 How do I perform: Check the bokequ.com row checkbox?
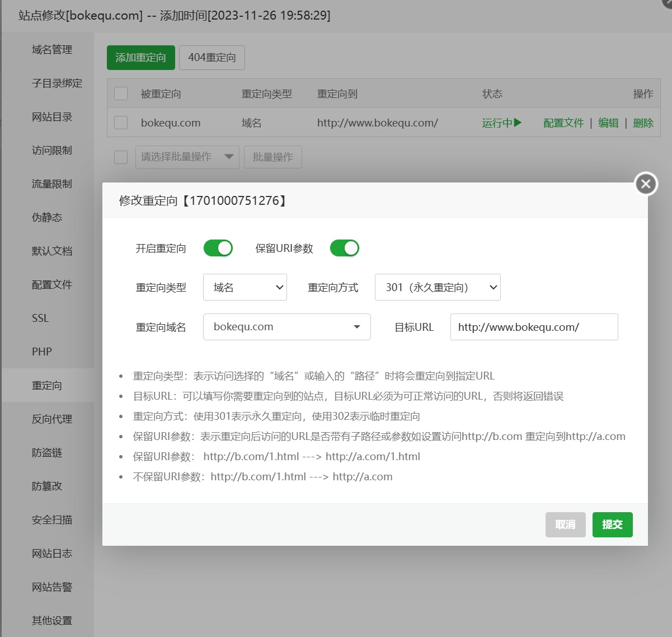pos(121,122)
